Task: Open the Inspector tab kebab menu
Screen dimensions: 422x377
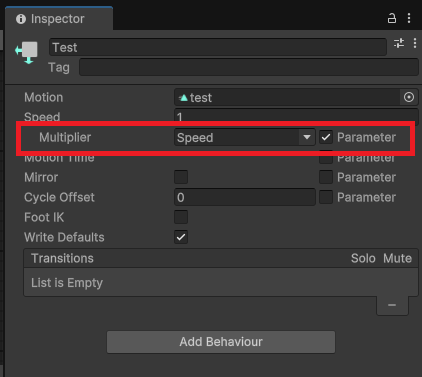Action: [409, 18]
